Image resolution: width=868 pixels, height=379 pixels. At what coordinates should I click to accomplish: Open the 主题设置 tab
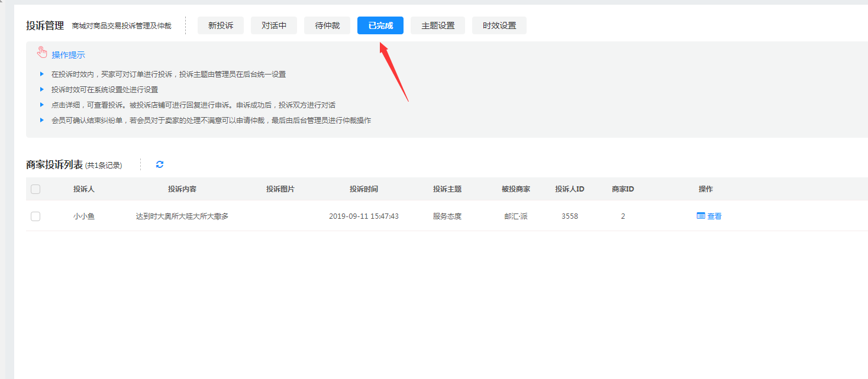(x=438, y=25)
